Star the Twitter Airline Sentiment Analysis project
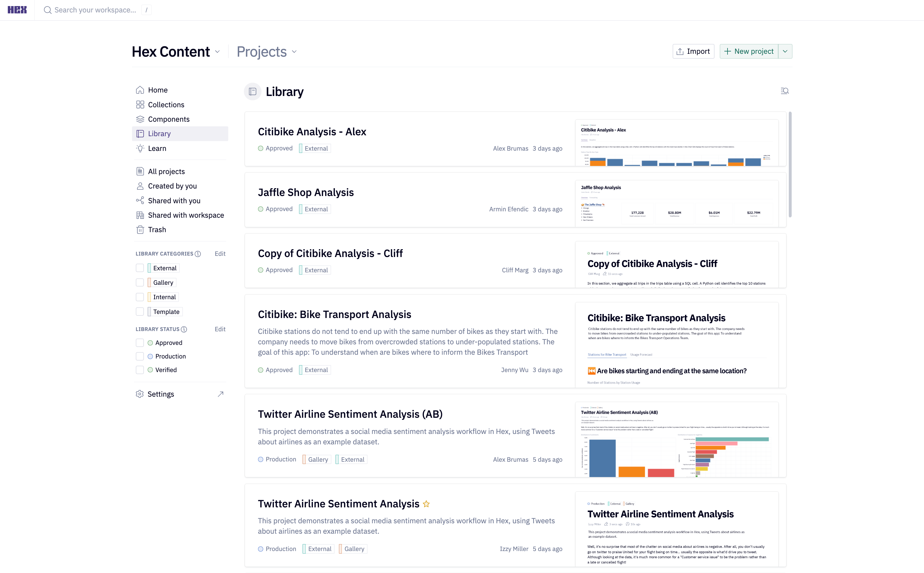This screenshot has width=924, height=573. point(426,504)
